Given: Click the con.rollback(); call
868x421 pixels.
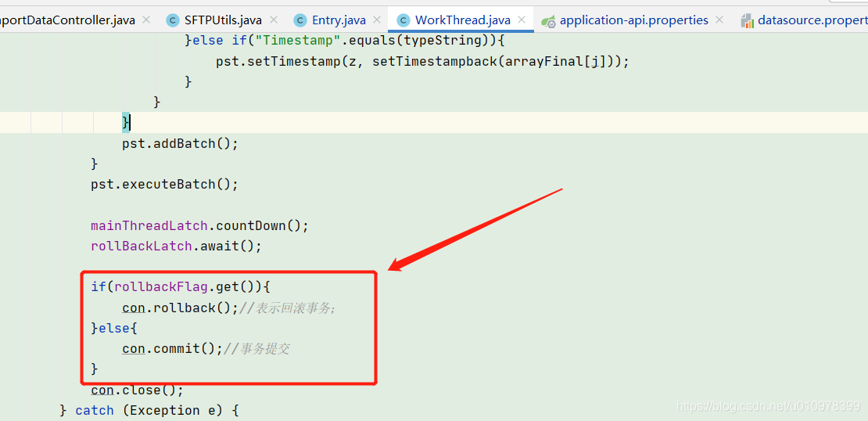Looking at the screenshot, I should [181, 308].
